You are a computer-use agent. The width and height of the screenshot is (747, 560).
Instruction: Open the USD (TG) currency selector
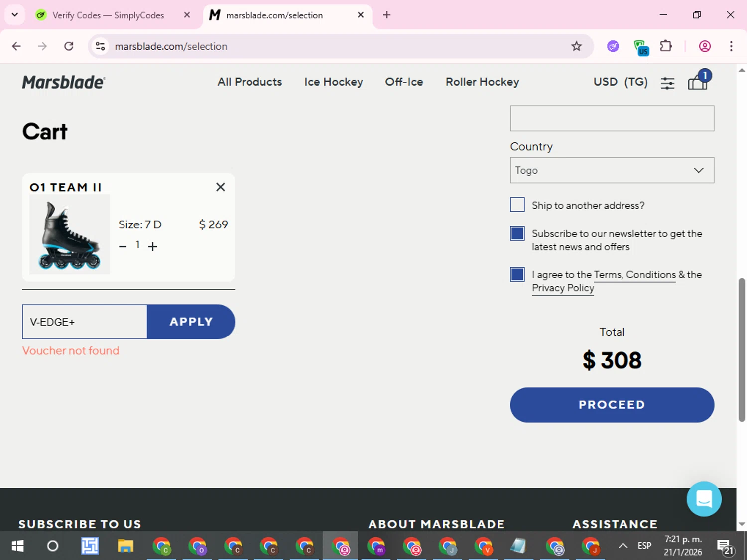(621, 82)
